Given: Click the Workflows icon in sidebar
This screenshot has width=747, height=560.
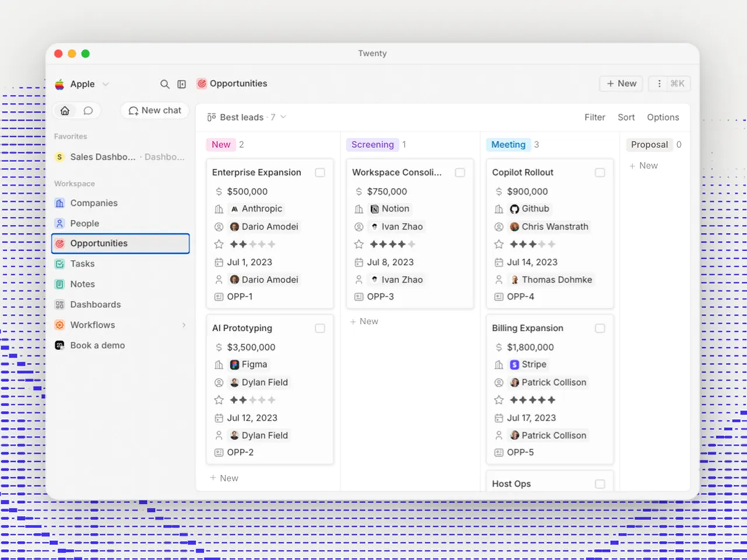Looking at the screenshot, I should [x=60, y=325].
